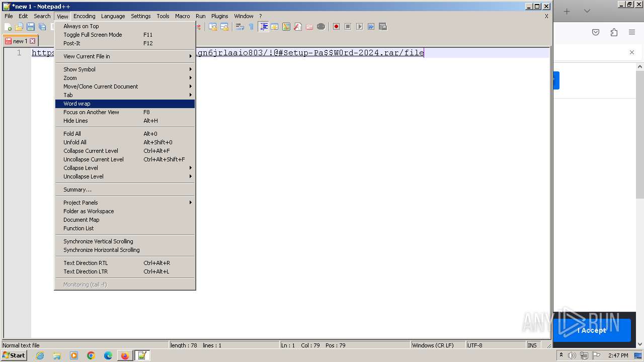
Task: Toggle Show All Characters pilcrow icon
Action: (x=251, y=27)
